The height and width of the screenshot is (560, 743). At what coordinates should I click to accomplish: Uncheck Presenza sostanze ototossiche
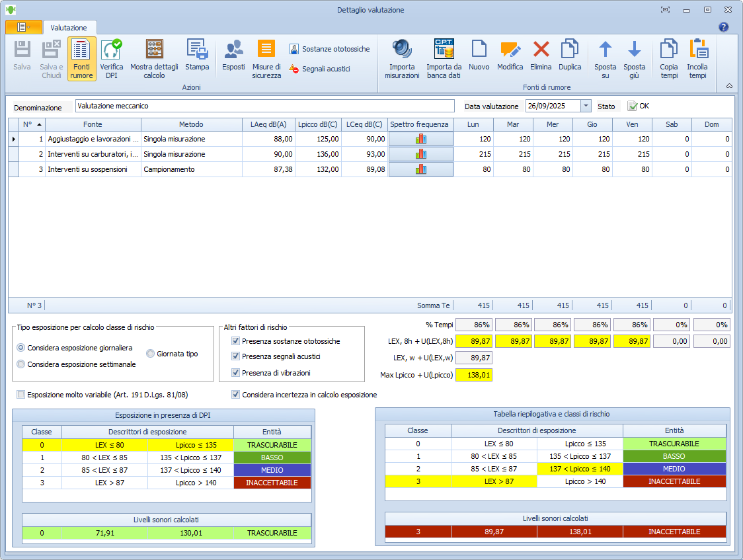click(x=236, y=341)
